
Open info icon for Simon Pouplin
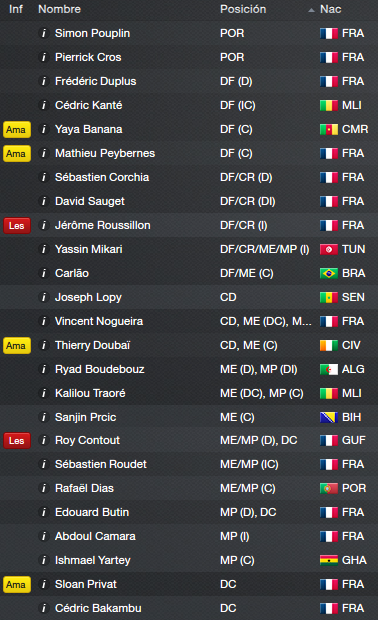(x=43, y=33)
